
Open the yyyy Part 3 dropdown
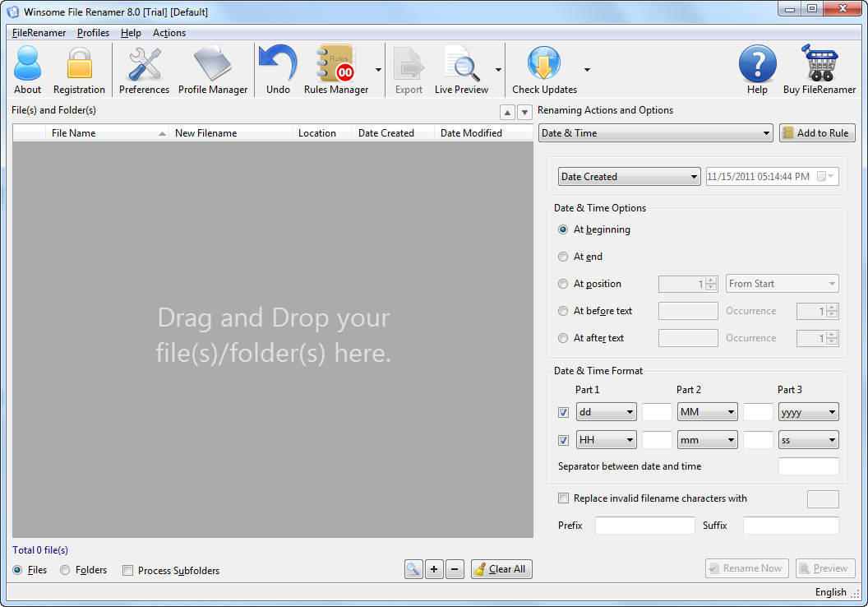(x=808, y=412)
